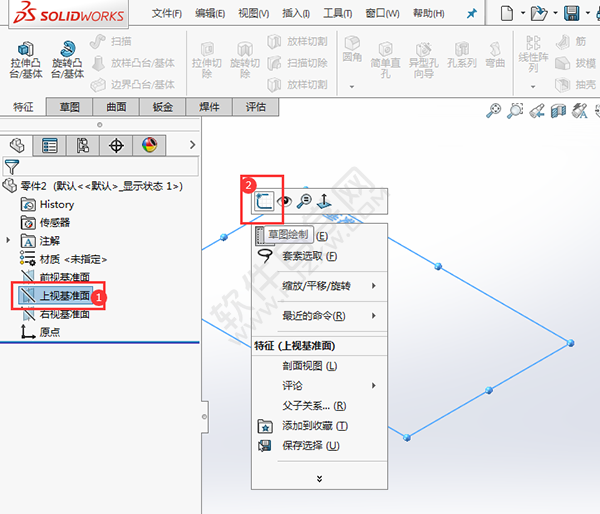Select the Flex tool (弯曲)
600x514 pixels.
[x=495, y=56]
